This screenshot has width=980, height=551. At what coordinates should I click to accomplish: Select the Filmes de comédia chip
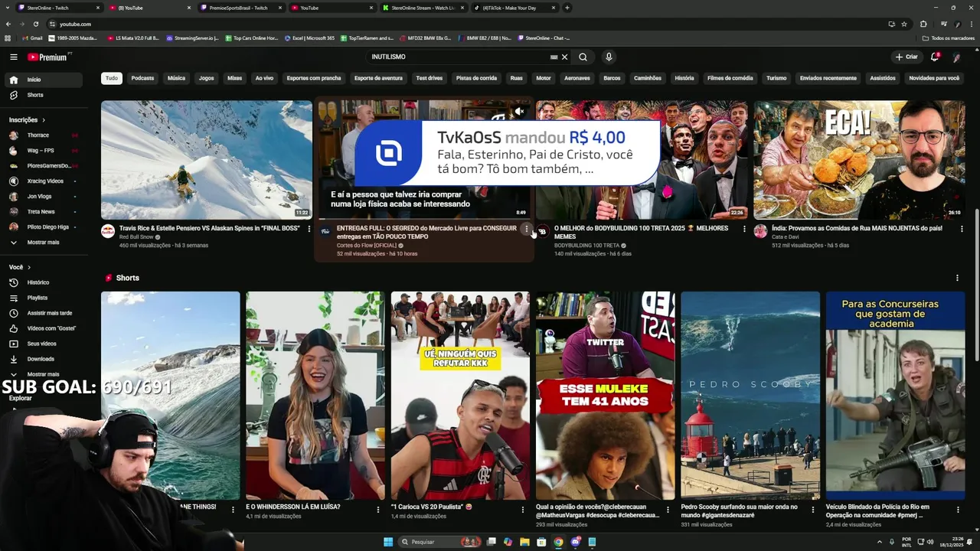[730, 78]
